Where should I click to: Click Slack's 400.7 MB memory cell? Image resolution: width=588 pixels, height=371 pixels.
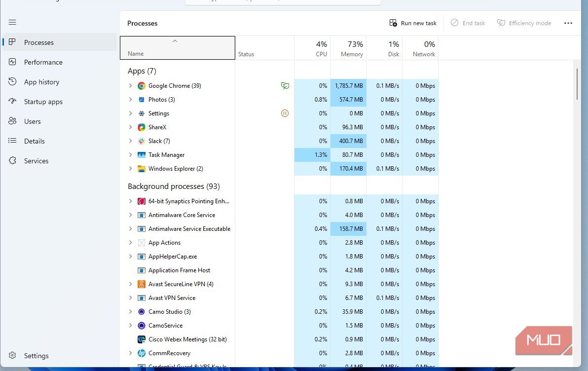pyautogui.click(x=348, y=141)
